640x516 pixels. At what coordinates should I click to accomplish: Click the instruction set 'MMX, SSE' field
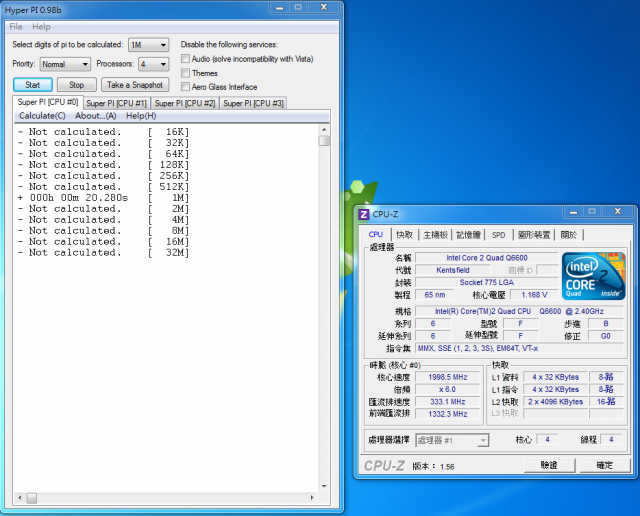(x=520, y=348)
